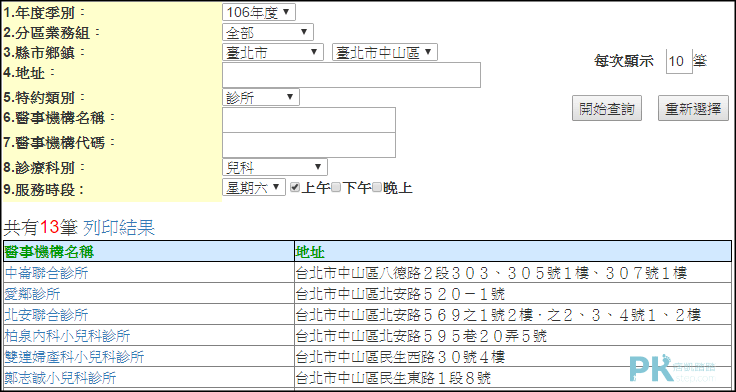Viewport: 736px width, 392px height.
Task: Click the 8.診療科別 label
Action: (x=45, y=167)
